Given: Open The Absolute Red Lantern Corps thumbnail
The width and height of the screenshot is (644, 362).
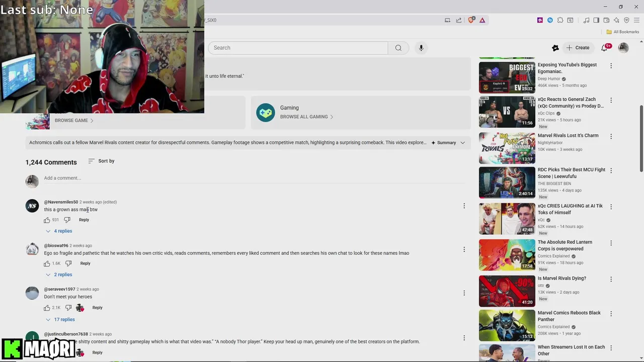Looking at the screenshot, I should (507, 255).
